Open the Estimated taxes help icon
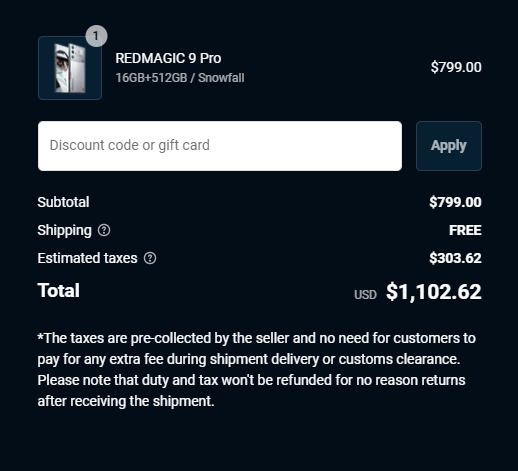 (x=150, y=258)
